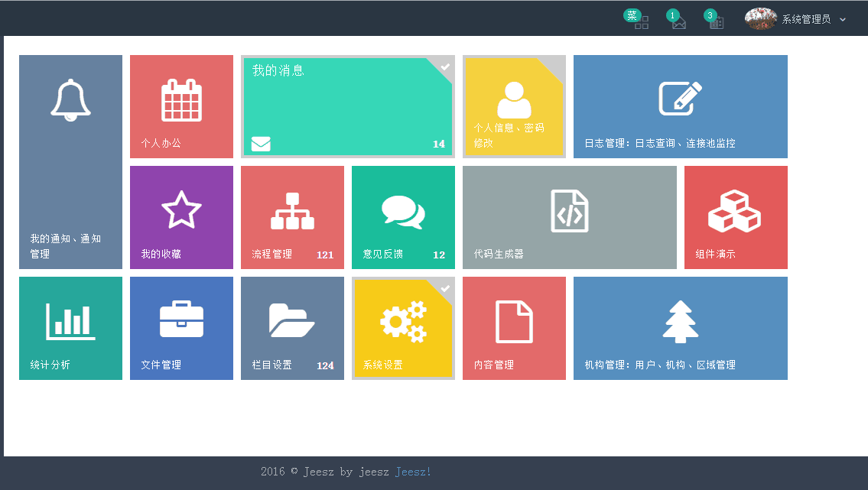Click the 组件演示 cubes icon

736,210
